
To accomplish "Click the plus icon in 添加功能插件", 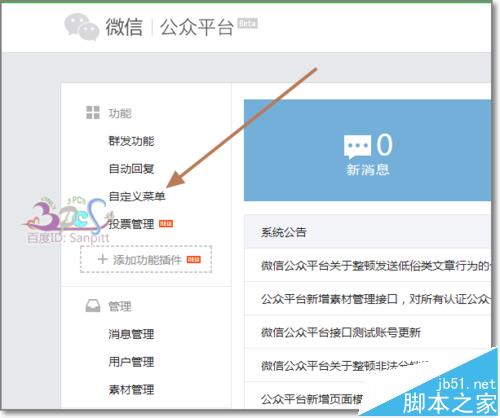I will point(103,259).
